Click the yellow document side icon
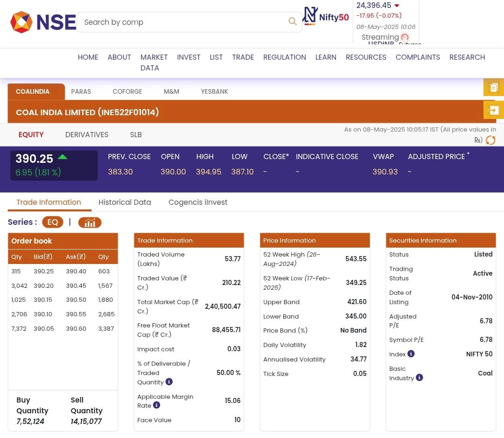504x438 pixels. coord(494,87)
